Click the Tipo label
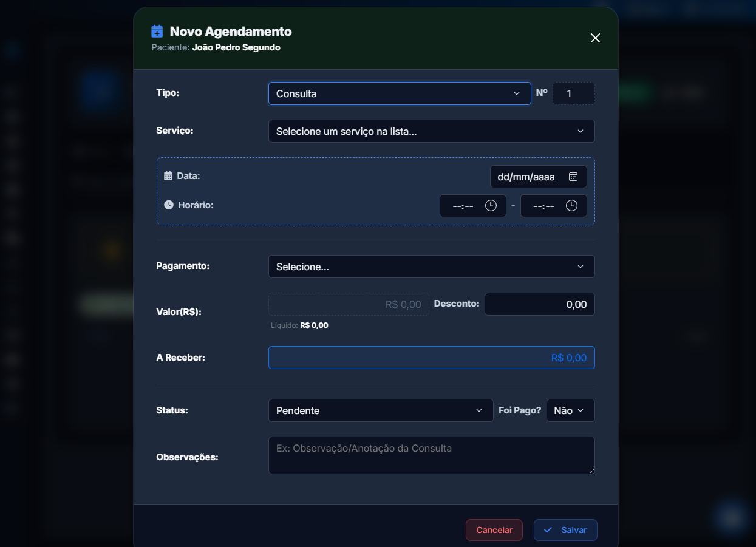 tap(168, 93)
